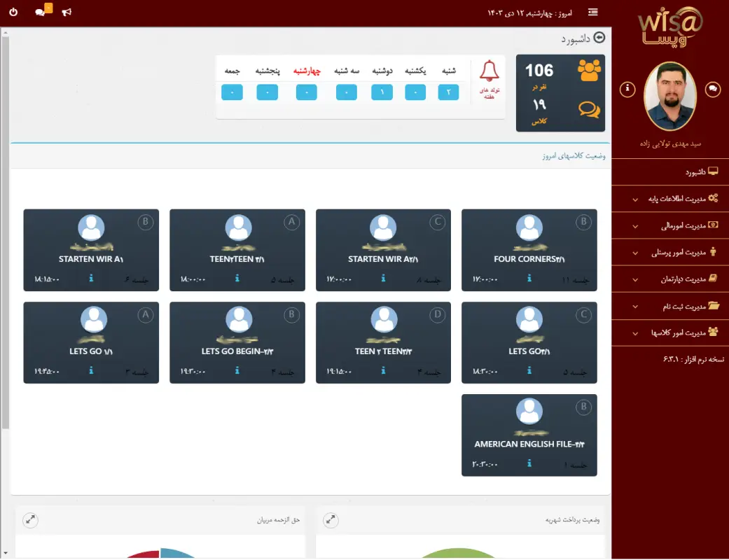The image size is (729, 560).
Task: Click the power logout icon
Action: [x=13, y=13]
